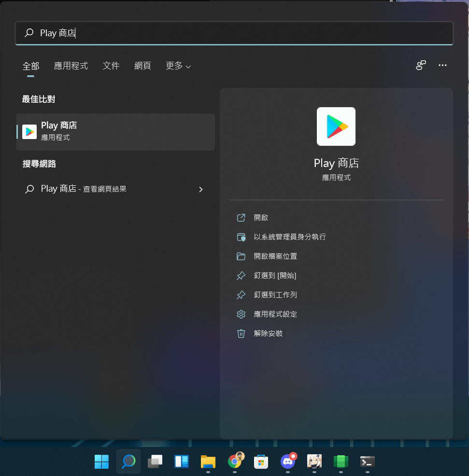This screenshot has width=469, height=476.
Task: Open Discord from the taskbar
Action: coord(288,462)
